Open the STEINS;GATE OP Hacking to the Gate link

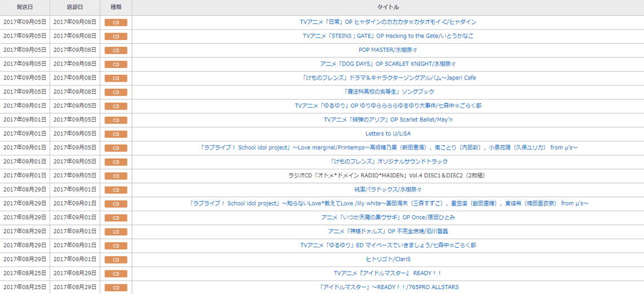[x=388, y=36]
